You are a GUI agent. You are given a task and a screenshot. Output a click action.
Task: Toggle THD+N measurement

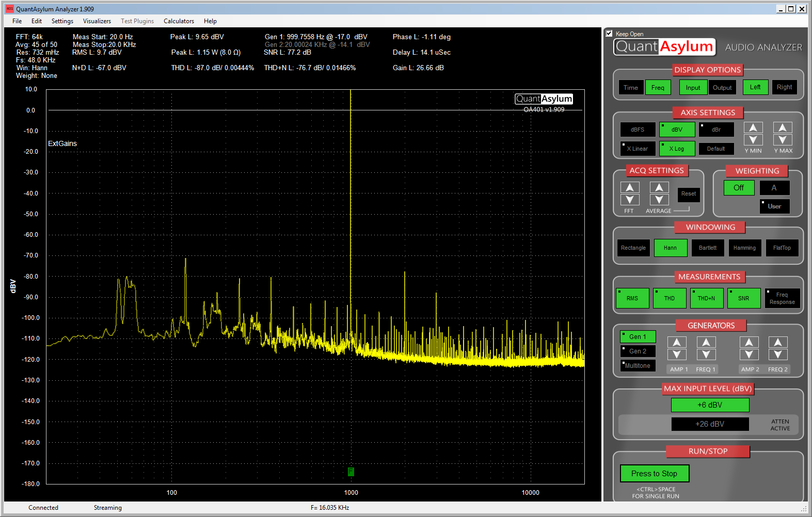coord(707,298)
